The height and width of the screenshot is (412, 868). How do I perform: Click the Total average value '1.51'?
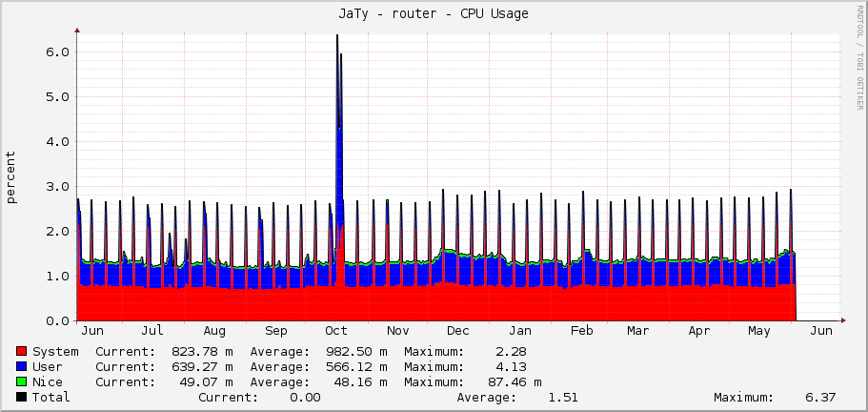point(563,397)
